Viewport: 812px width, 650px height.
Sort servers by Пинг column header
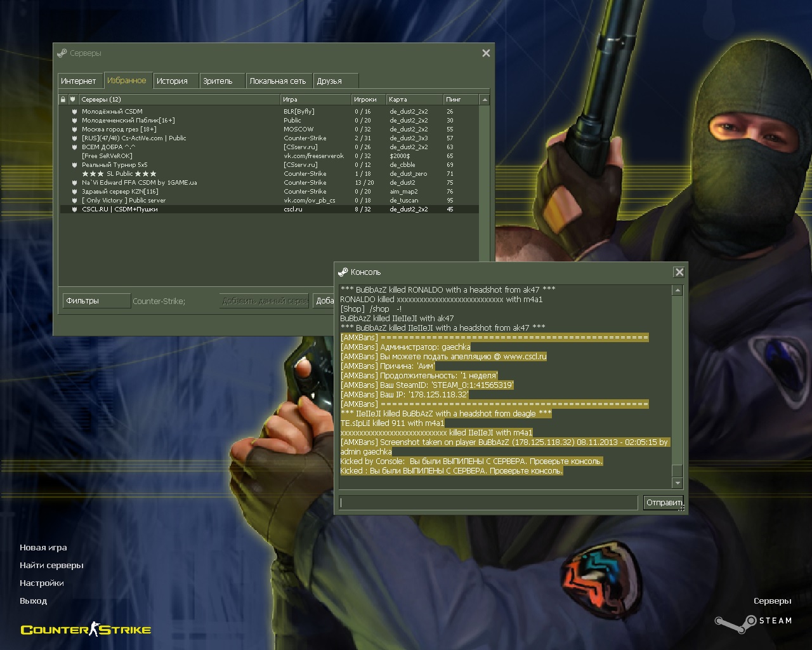(461, 100)
